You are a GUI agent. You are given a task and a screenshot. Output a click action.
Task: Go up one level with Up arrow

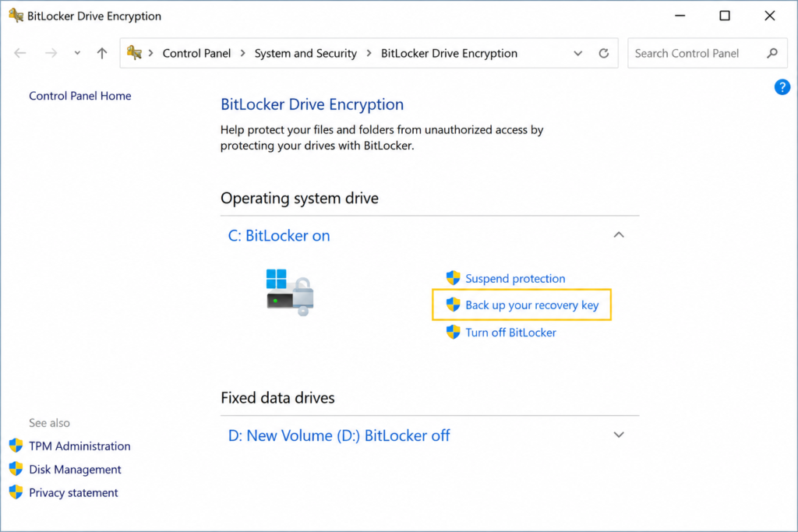(102, 53)
